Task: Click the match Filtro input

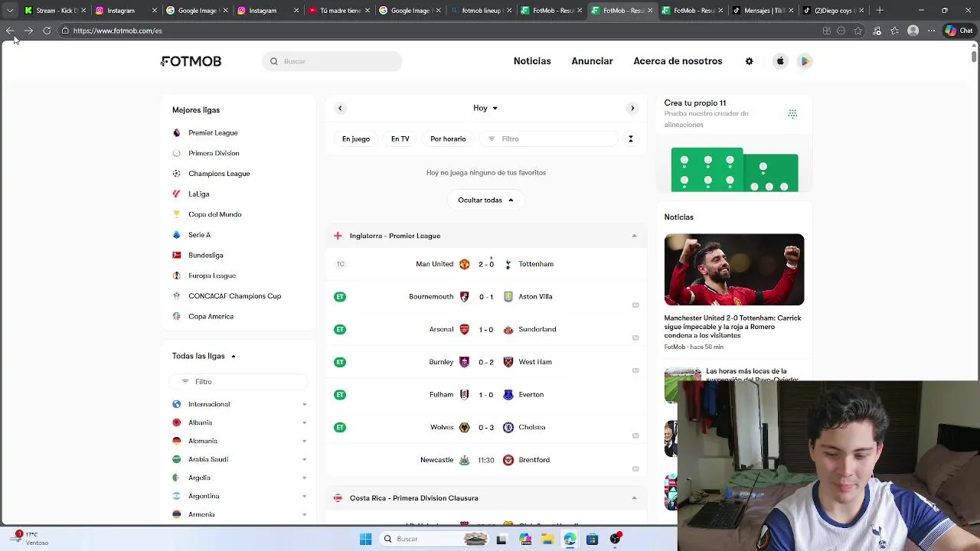Action: [x=547, y=139]
